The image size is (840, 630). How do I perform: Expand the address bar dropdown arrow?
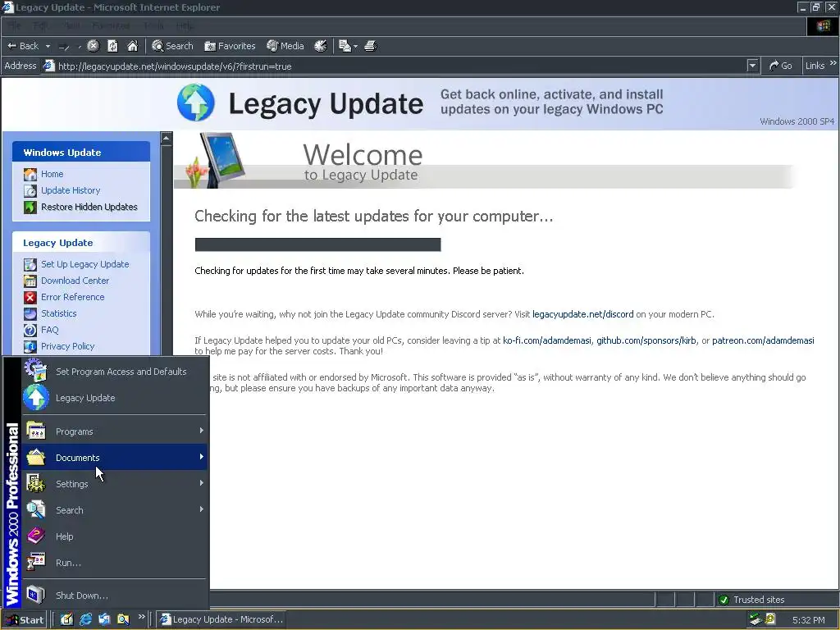[x=753, y=66]
